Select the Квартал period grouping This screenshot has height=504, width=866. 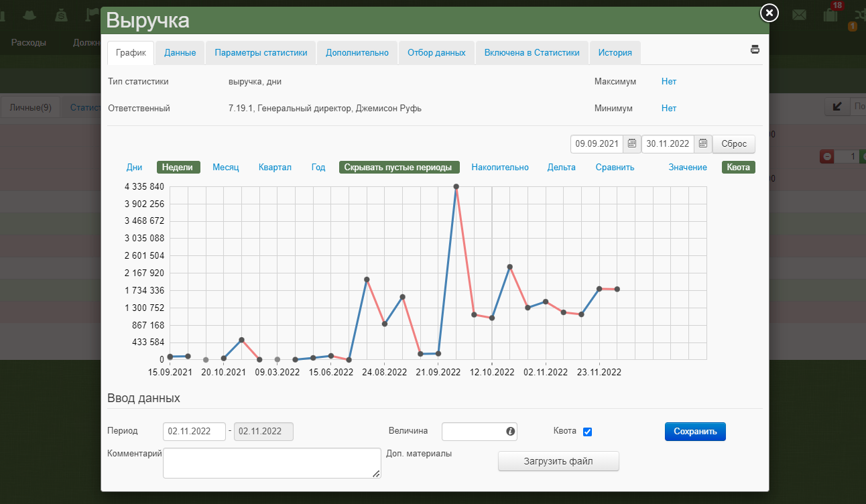275,168
